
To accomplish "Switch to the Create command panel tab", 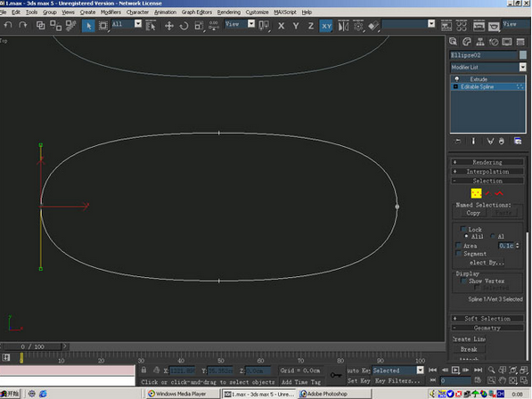I will click(453, 42).
